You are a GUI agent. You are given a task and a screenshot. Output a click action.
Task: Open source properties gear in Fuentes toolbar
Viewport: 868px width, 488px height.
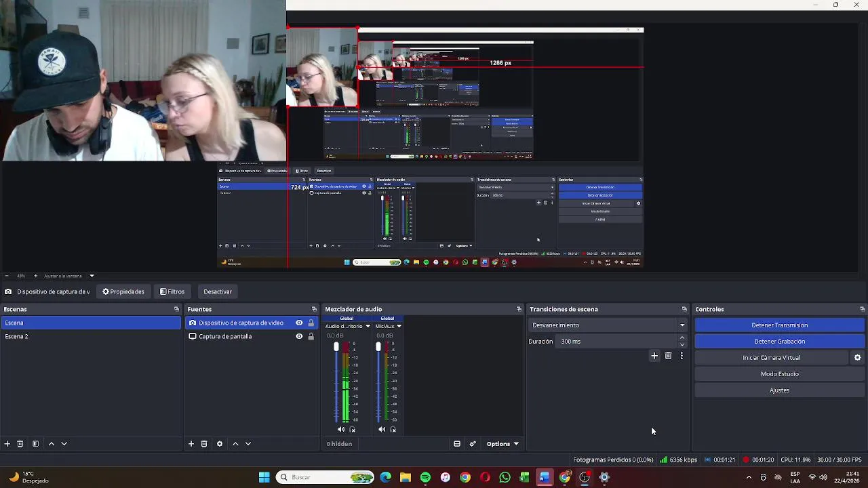(220, 444)
